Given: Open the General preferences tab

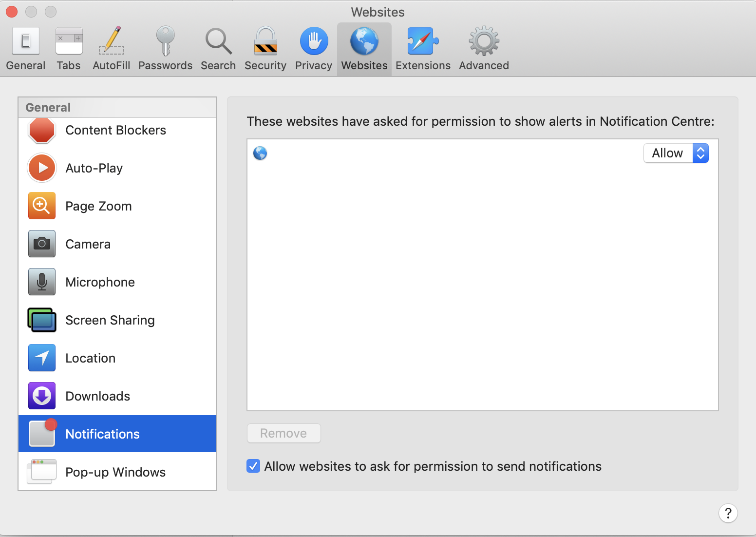Looking at the screenshot, I should tap(26, 49).
